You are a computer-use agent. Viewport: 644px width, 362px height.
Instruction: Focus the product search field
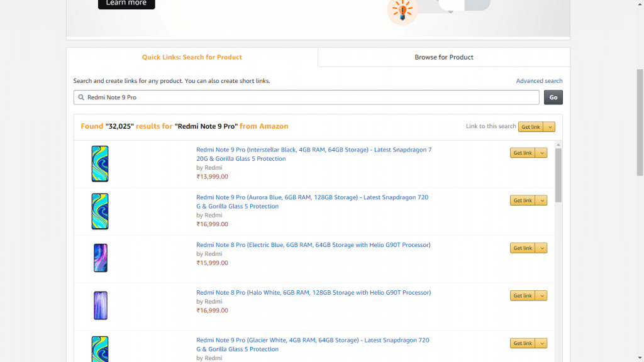306,97
